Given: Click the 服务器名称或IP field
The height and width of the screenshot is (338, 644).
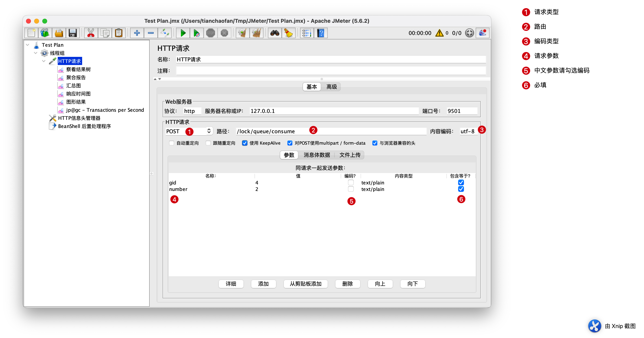Looking at the screenshot, I should 334,111.
